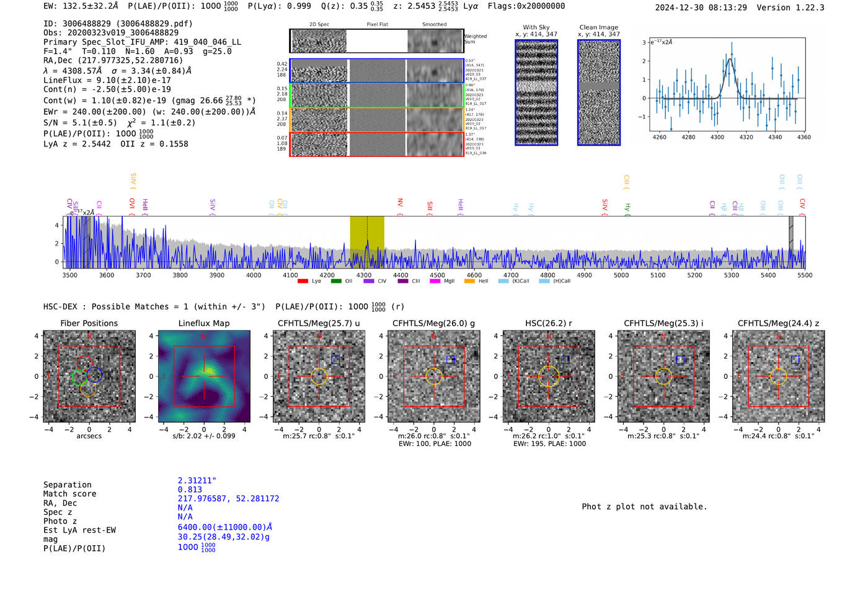
Task: Select the CFHTLS/Meg(24.4) z band image
Action: pyautogui.click(x=779, y=376)
